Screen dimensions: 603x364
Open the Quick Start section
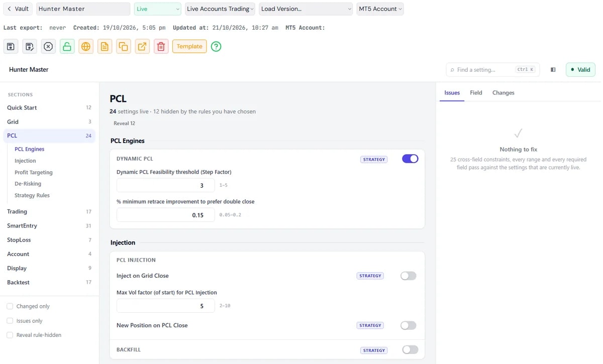[x=49, y=108]
